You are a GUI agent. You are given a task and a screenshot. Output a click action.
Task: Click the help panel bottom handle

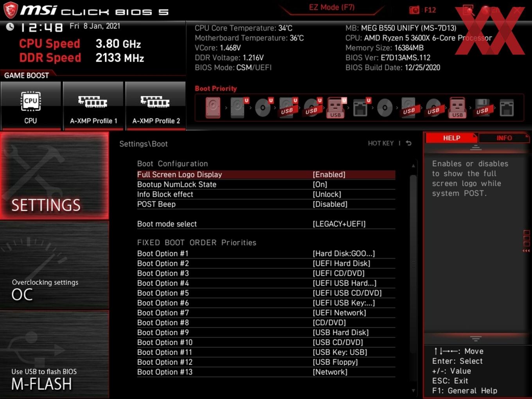pyautogui.click(x=476, y=338)
